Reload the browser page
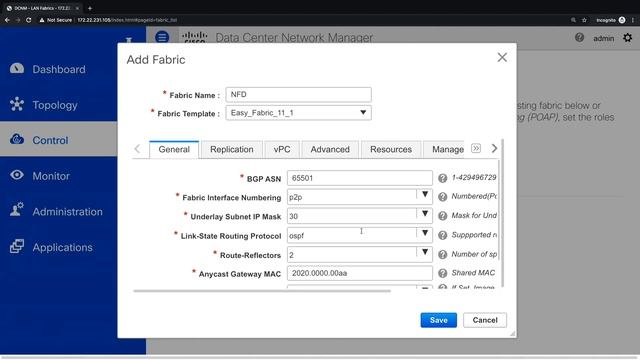 tap(29, 20)
